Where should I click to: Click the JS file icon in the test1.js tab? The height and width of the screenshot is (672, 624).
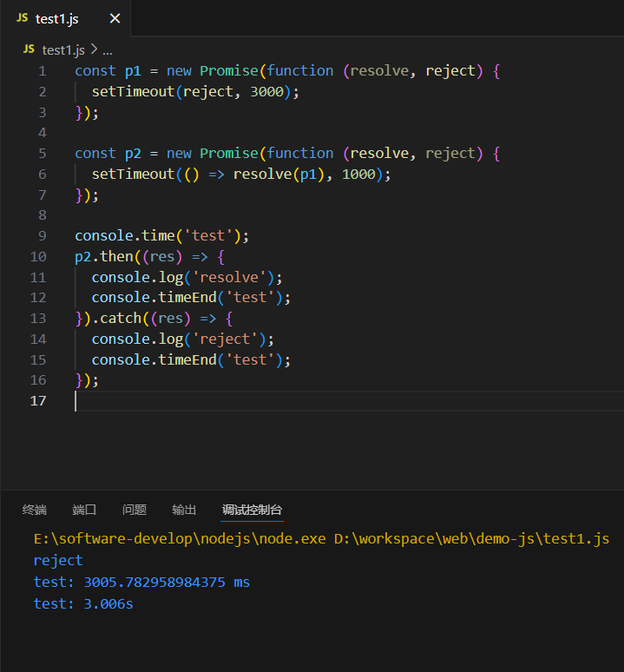(22, 18)
